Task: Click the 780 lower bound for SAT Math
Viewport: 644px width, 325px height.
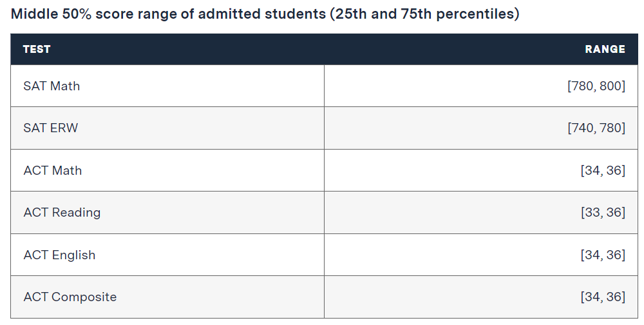Action: (x=582, y=86)
